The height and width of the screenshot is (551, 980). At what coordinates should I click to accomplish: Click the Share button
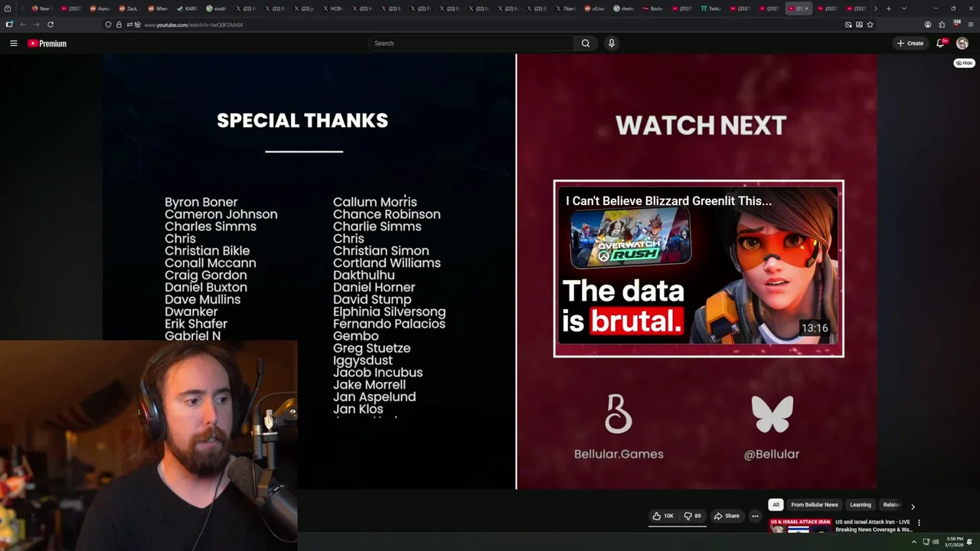pyautogui.click(x=727, y=516)
